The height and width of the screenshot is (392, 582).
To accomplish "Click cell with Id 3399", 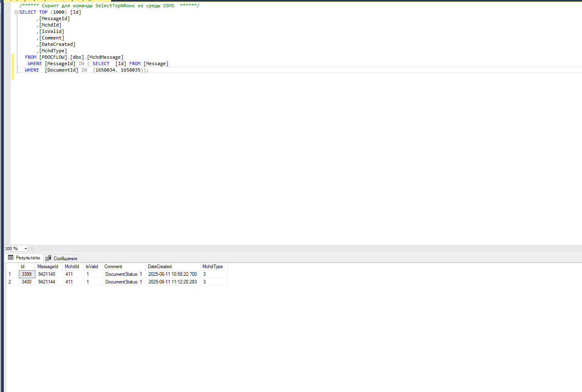I will (x=27, y=274).
